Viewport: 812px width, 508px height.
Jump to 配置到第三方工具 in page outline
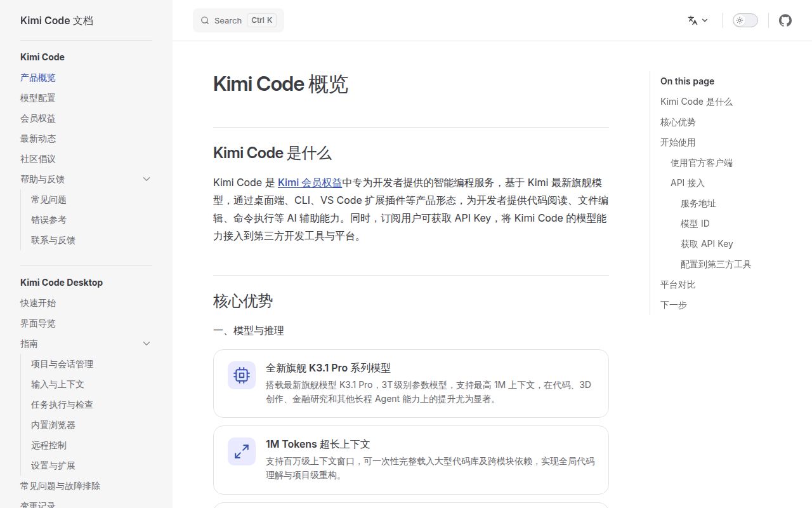click(716, 264)
